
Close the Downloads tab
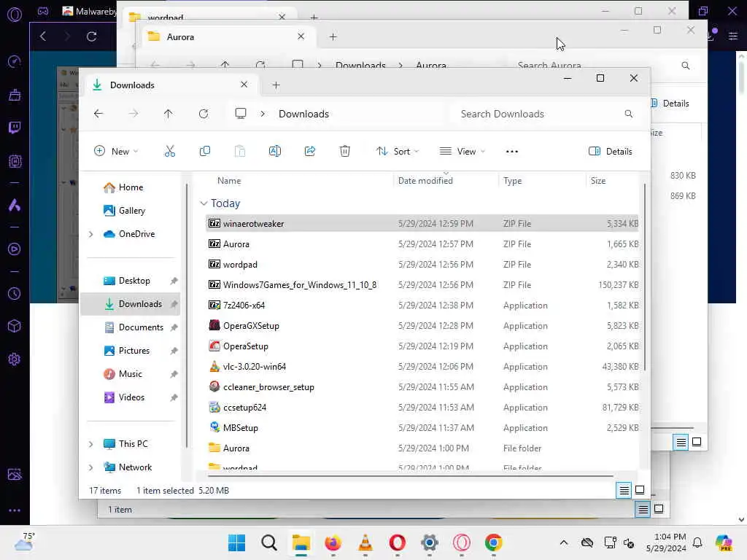tap(244, 85)
